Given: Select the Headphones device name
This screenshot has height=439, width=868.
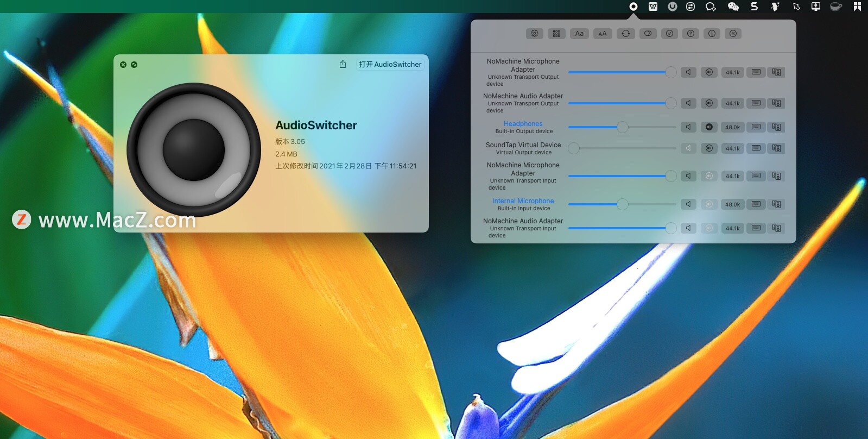Looking at the screenshot, I should 523,124.
